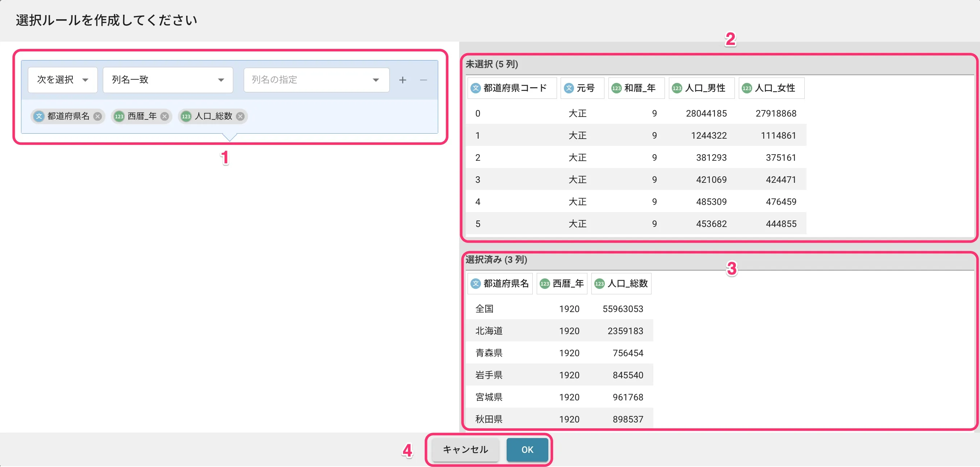The height and width of the screenshot is (467, 980).
Task: Click cell value 381293
Action: (x=711, y=158)
